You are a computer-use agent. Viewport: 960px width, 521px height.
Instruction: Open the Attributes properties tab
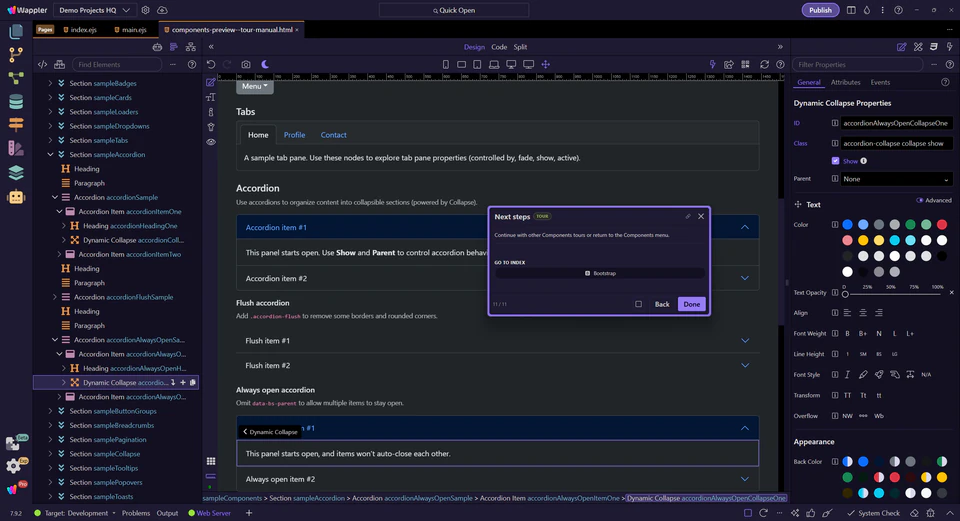coord(846,83)
